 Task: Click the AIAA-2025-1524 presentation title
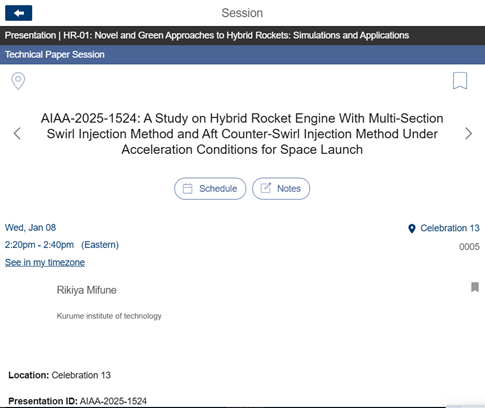click(x=242, y=134)
